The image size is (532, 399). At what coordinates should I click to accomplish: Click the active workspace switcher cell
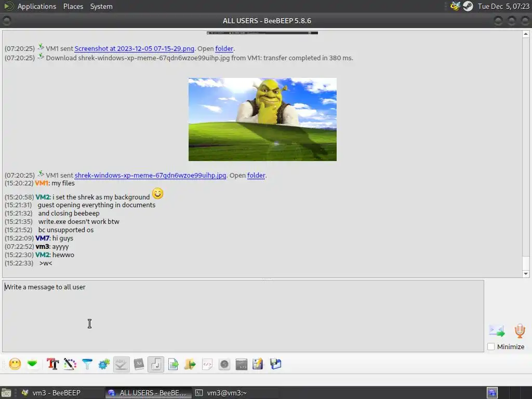[x=493, y=393]
